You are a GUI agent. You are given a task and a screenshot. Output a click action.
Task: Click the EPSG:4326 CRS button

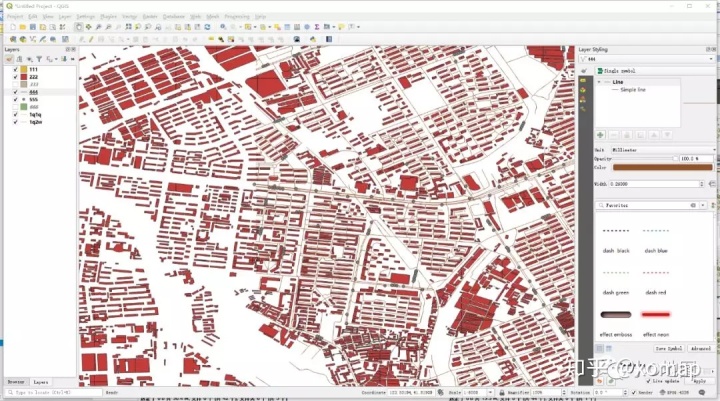click(675, 393)
